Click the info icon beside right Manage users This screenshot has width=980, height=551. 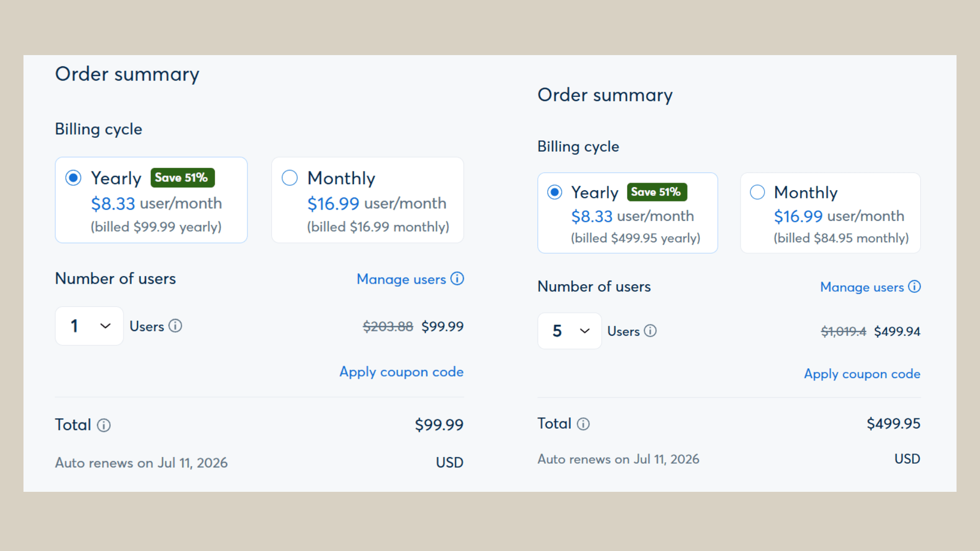[915, 287]
